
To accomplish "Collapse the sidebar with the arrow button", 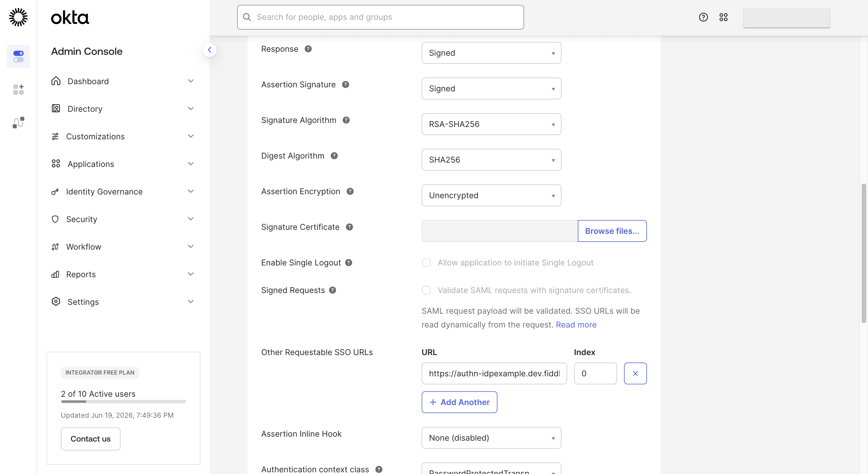I will coord(210,50).
